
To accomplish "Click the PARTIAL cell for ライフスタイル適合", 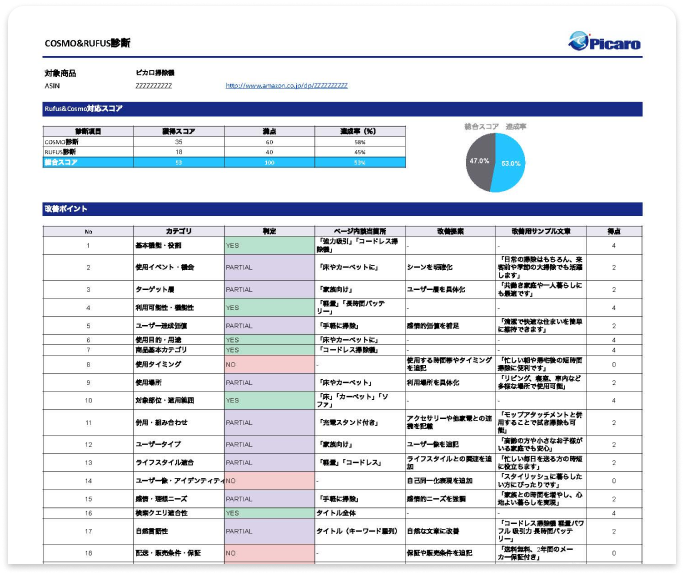I will pos(269,462).
